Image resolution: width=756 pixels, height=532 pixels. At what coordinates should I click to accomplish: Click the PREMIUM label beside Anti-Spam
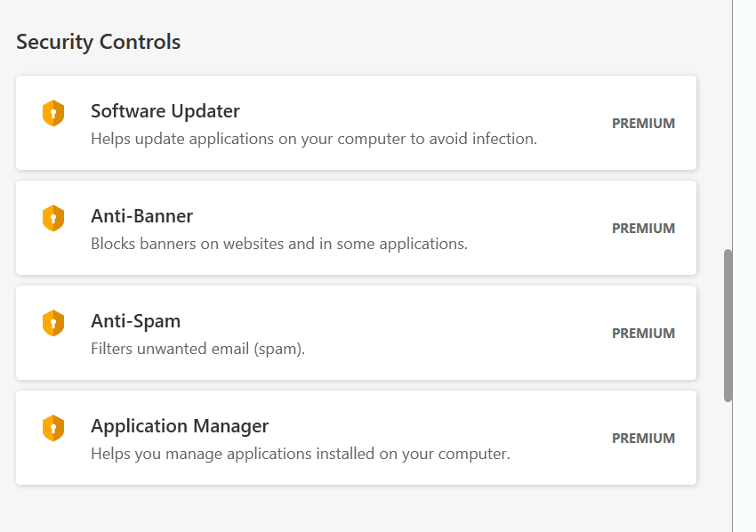click(x=643, y=334)
